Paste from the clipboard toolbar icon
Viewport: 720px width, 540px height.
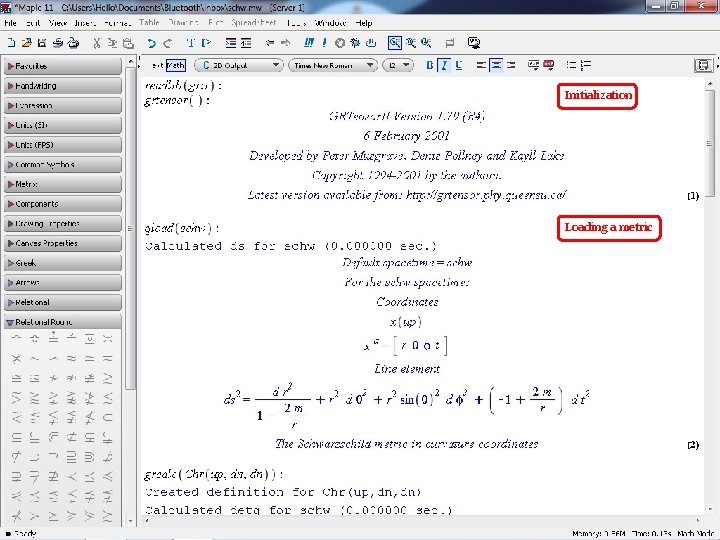[x=128, y=43]
